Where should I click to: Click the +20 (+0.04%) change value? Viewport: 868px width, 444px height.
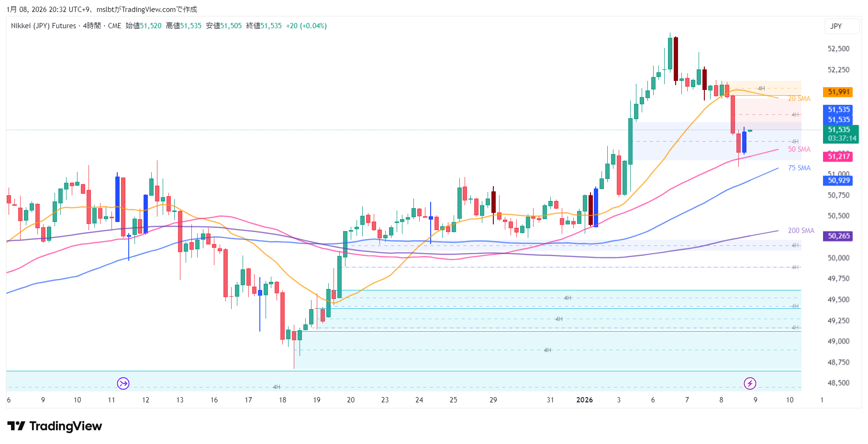point(306,26)
